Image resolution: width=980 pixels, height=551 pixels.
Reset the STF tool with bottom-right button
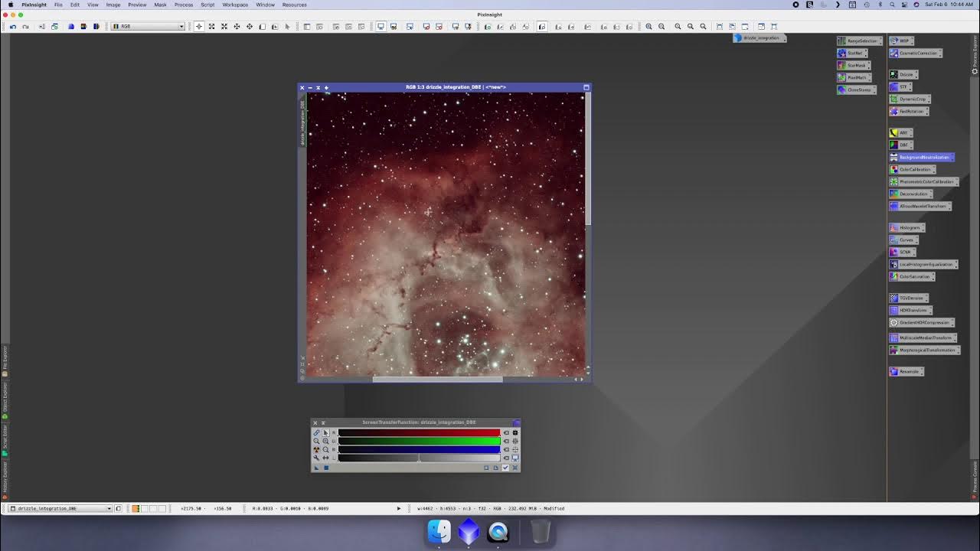coord(515,468)
